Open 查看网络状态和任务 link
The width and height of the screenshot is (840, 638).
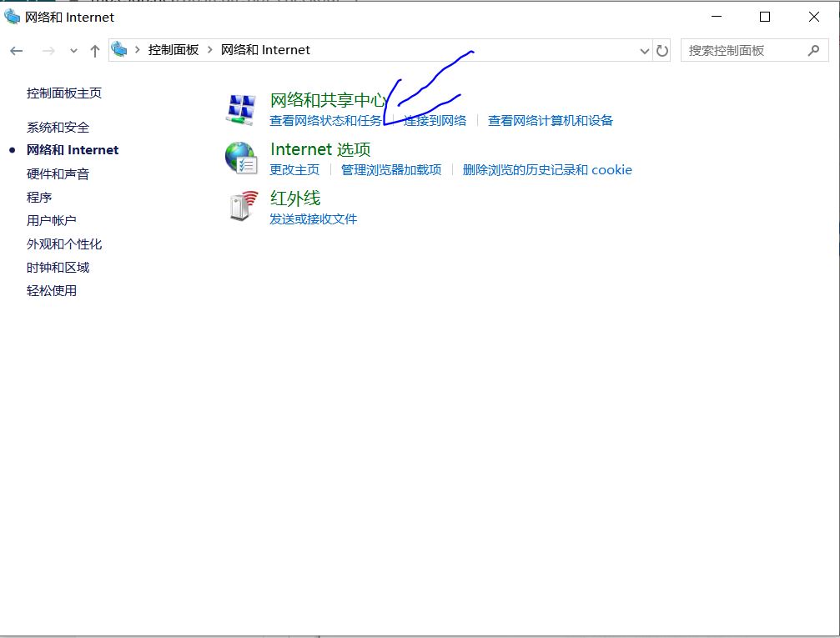pos(325,121)
